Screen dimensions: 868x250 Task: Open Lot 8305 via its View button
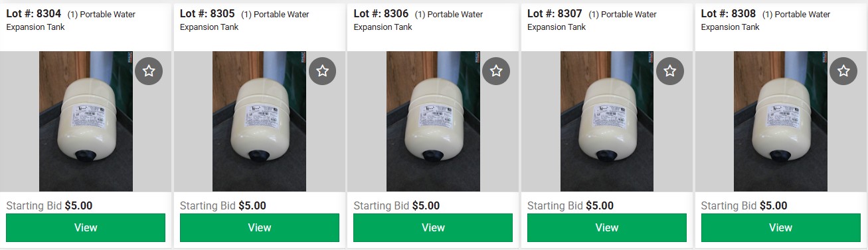[x=260, y=227]
